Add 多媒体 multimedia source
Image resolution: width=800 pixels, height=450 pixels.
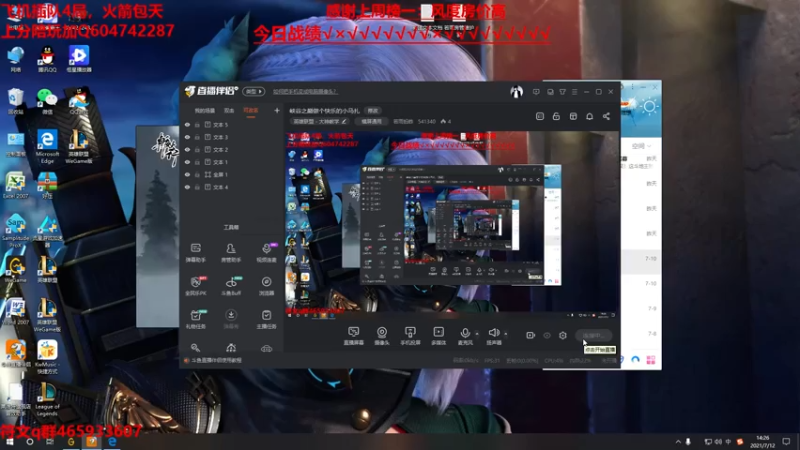(438, 336)
